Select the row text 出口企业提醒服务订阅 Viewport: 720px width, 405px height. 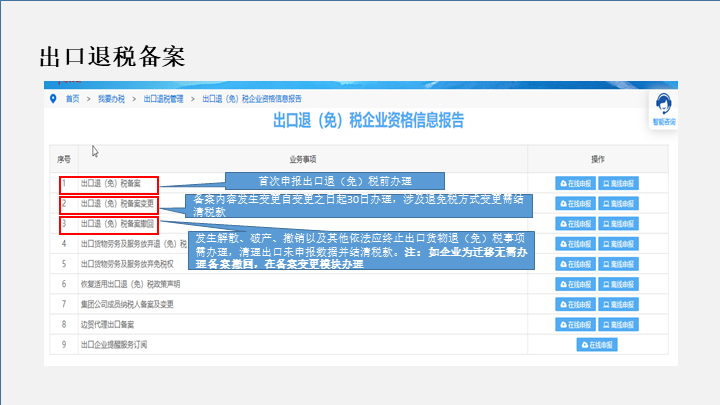coord(114,345)
